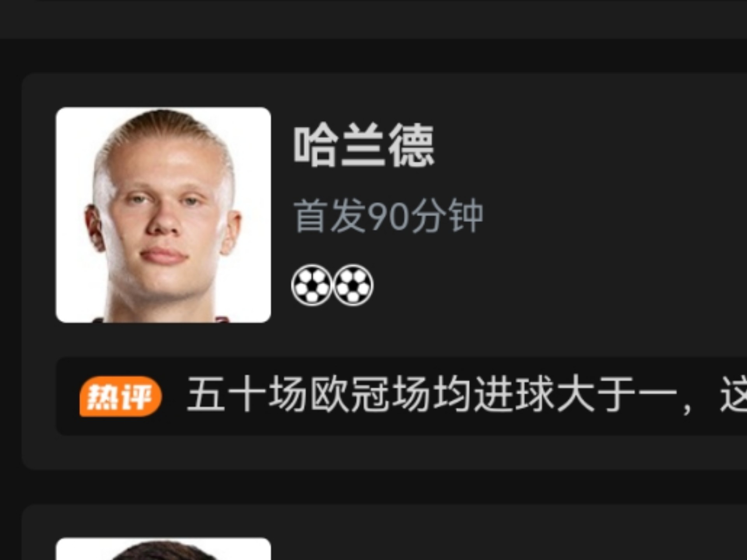Tap the truncated 这 at the end of the comment

point(733,394)
